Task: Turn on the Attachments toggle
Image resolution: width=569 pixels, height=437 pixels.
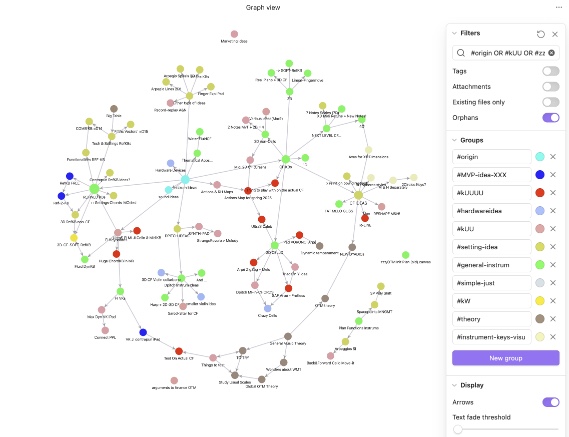Action: point(550,86)
